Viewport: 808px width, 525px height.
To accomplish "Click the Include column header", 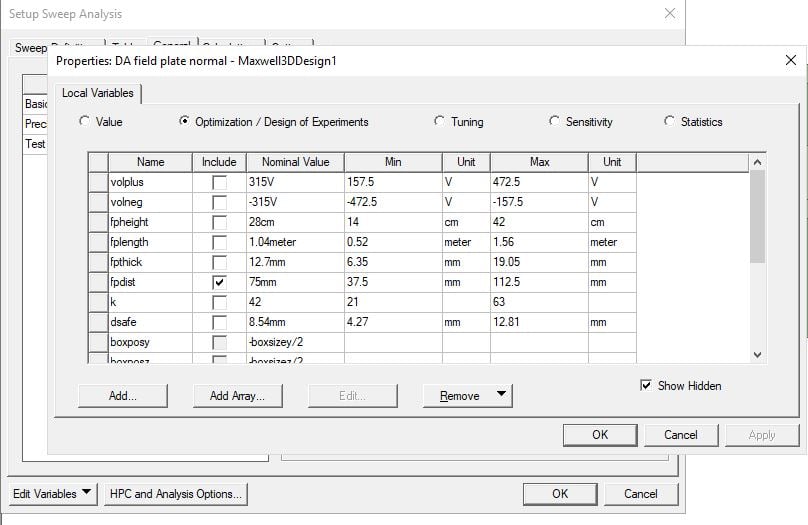I will click(219, 162).
